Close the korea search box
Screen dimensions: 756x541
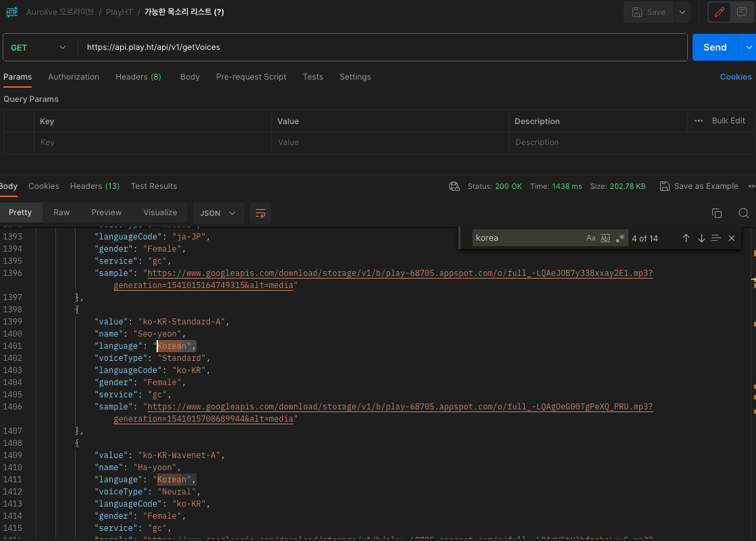(732, 238)
